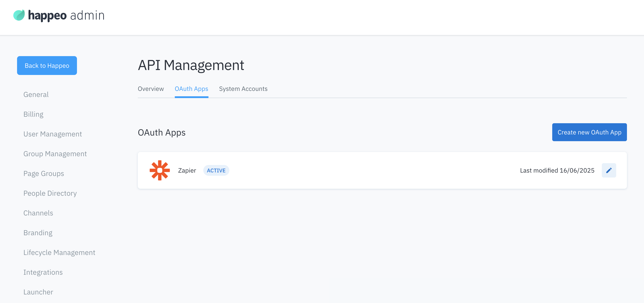Open the System Accounts tab

[243, 89]
